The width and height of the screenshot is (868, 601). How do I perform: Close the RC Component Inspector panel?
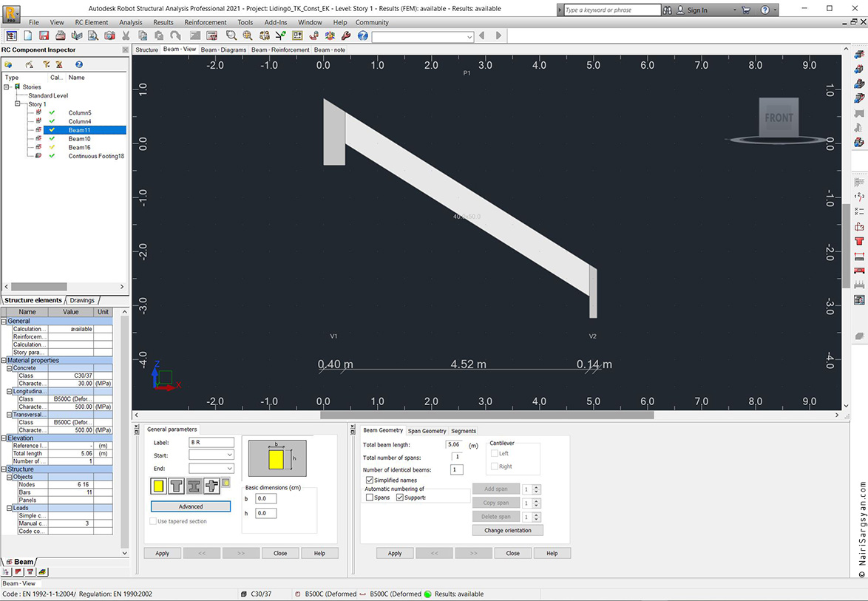point(125,50)
